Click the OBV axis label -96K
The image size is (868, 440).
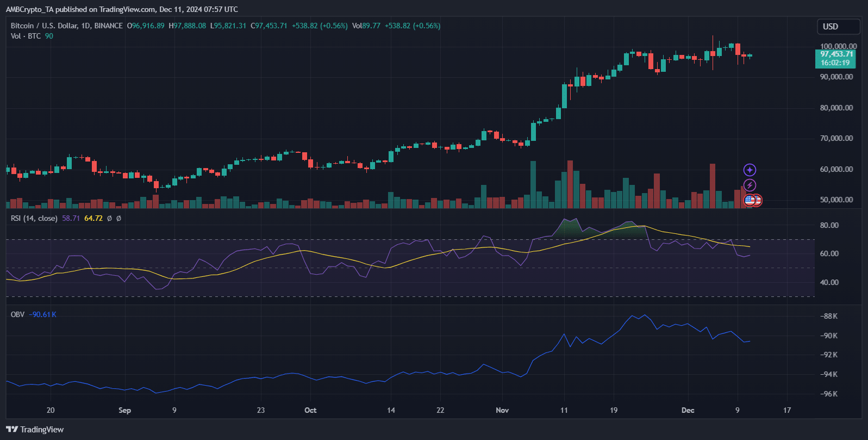click(x=829, y=394)
